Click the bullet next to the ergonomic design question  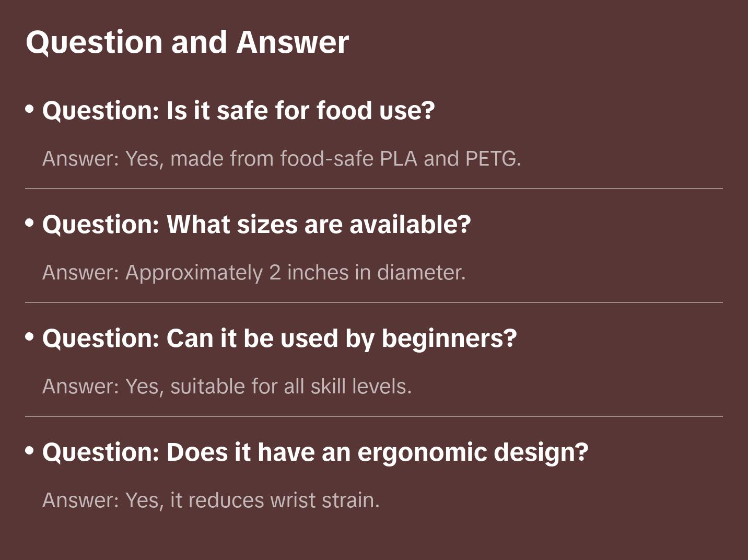[x=30, y=450]
